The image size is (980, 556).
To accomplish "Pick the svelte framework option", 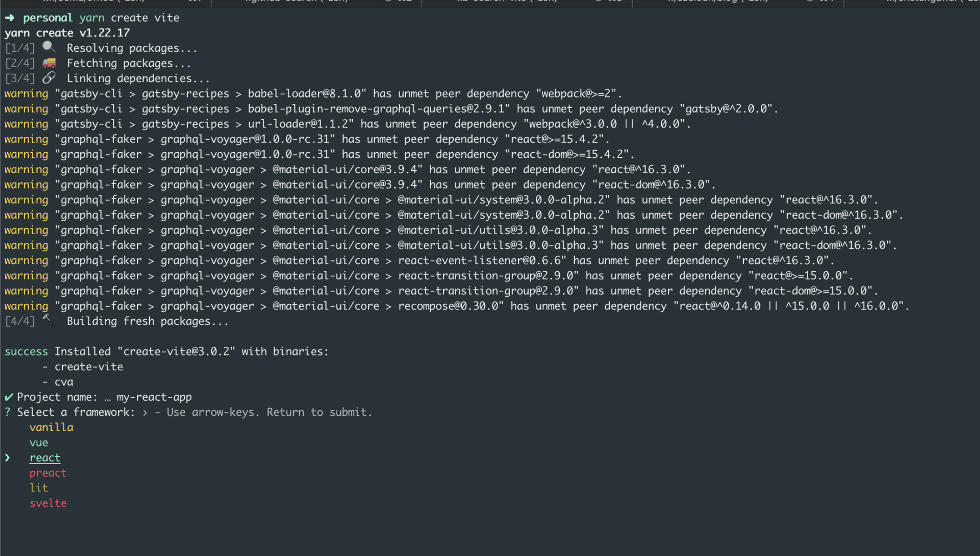I will [x=48, y=503].
